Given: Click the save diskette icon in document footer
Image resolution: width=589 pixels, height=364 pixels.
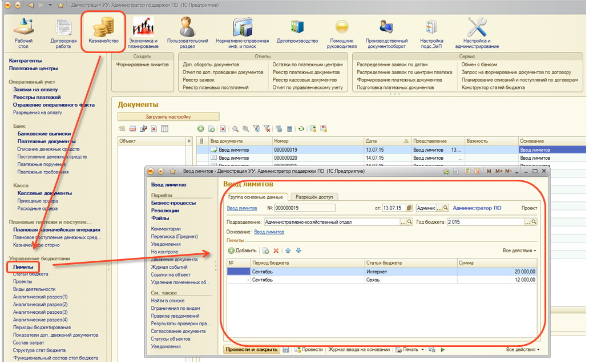Looking at the screenshot, I should [286, 349].
